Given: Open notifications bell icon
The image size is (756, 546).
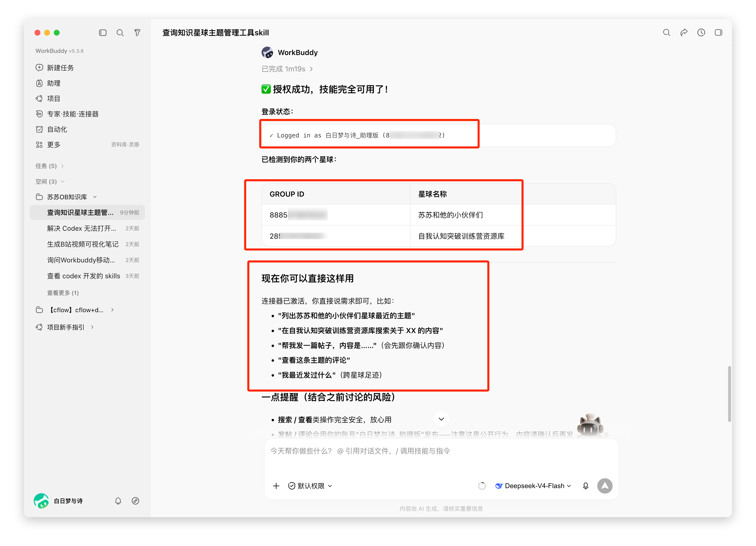Looking at the screenshot, I should pyautogui.click(x=118, y=501).
